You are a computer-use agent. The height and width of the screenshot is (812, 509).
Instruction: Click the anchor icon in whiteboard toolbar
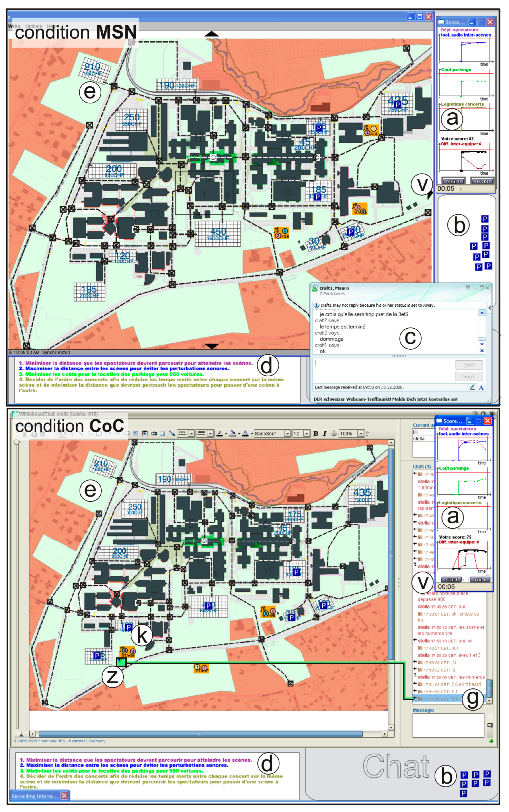(334, 434)
